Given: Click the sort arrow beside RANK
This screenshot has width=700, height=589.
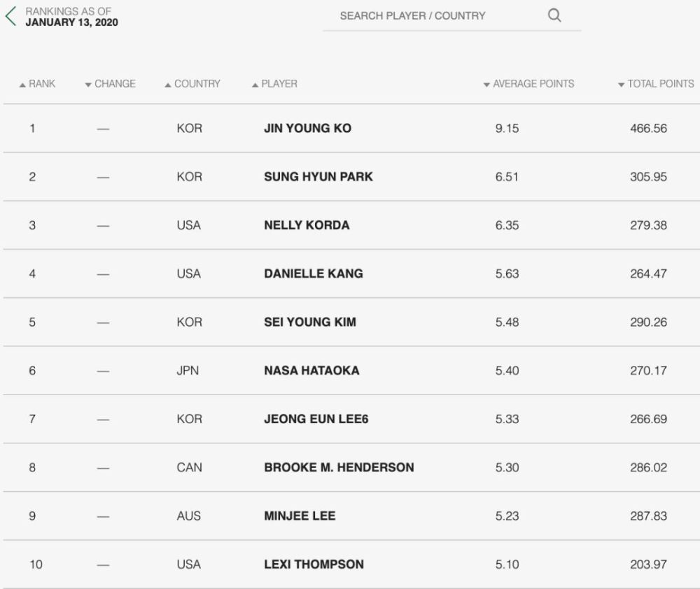Looking at the screenshot, I should (22, 85).
